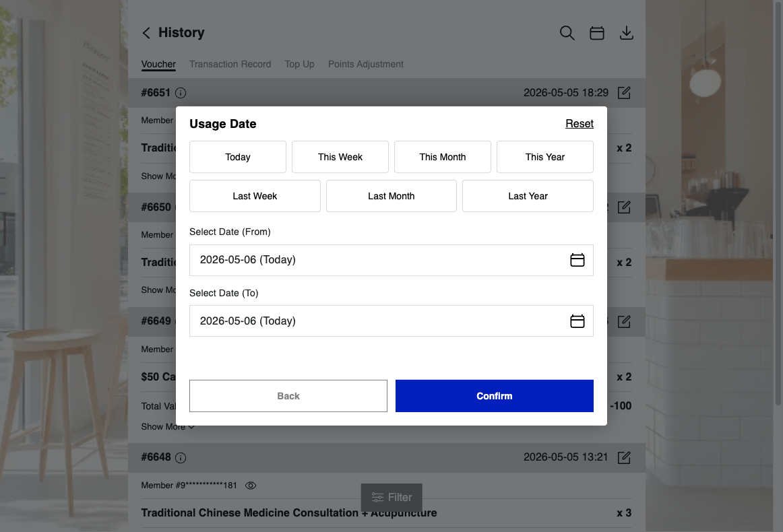Click the Back button in dialog
The image size is (783, 532).
[x=288, y=396]
